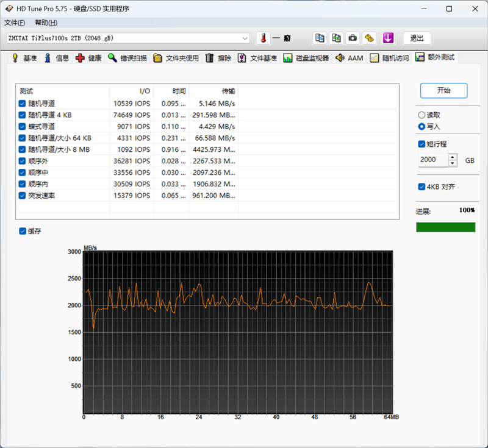488x448 pixels.
Task: Open the drive selection dropdown
Action: click(x=245, y=38)
